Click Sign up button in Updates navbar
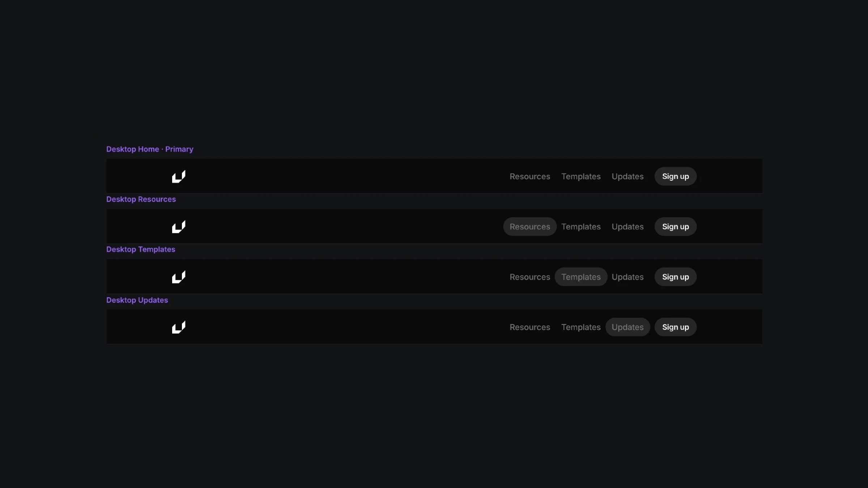The width and height of the screenshot is (868, 488). pos(676,326)
